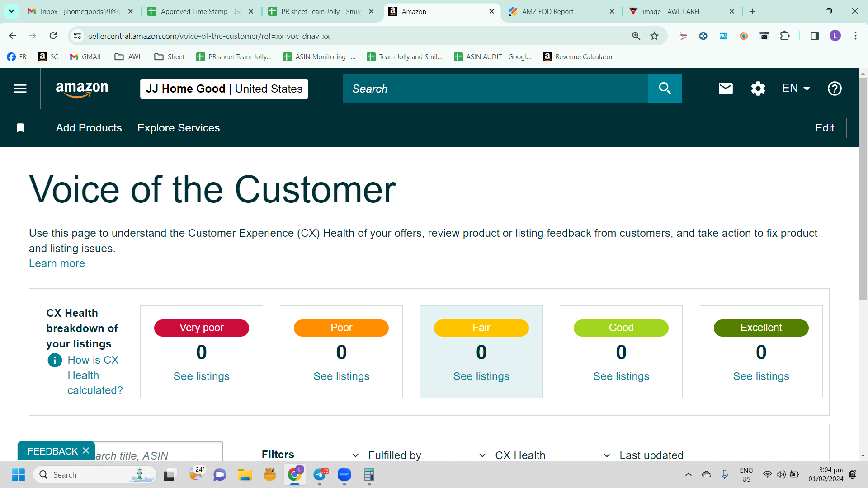Open the Sheet bookmarks folder
868x488 pixels.
(170, 57)
